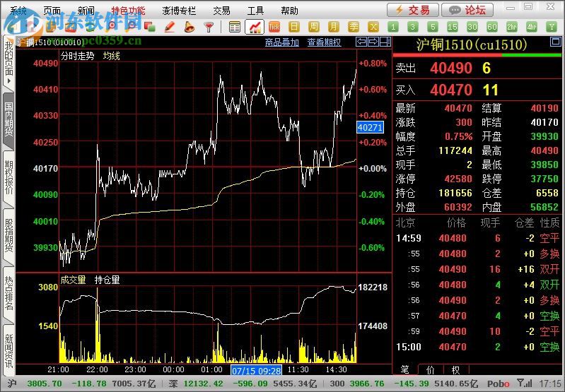
Task: Switch to quarterly (季) K-line period
Action: click(x=354, y=27)
